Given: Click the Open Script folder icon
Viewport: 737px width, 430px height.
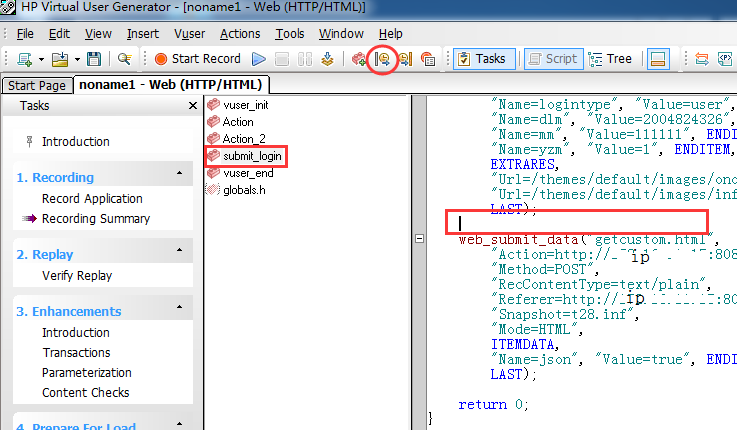Looking at the screenshot, I should click(x=60, y=59).
